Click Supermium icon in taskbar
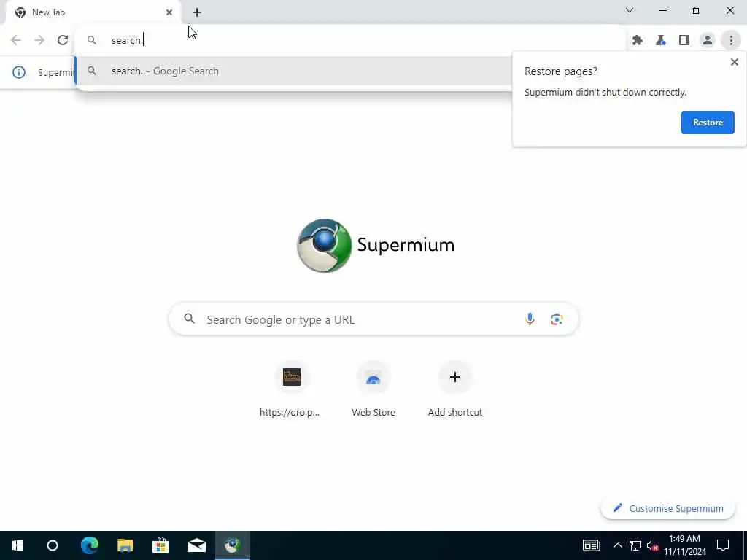 233,545
